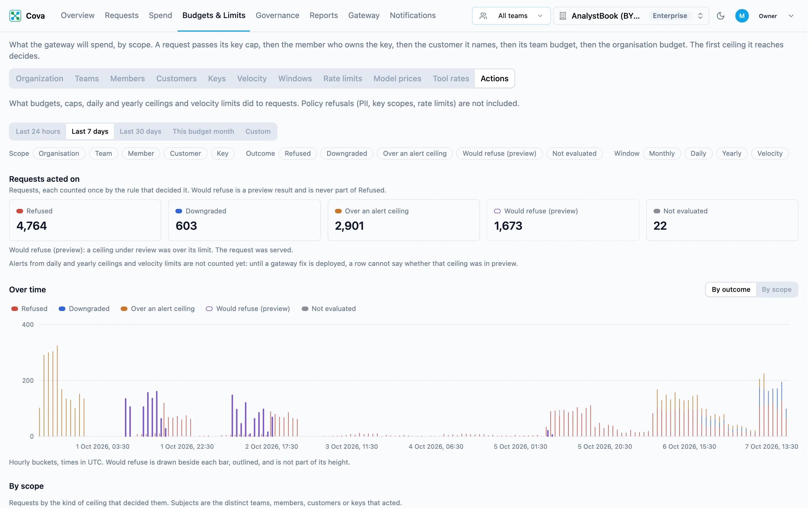This screenshot has width=812, height=508.
Task: Filter by the Yearly window chip
Action: 731,154
